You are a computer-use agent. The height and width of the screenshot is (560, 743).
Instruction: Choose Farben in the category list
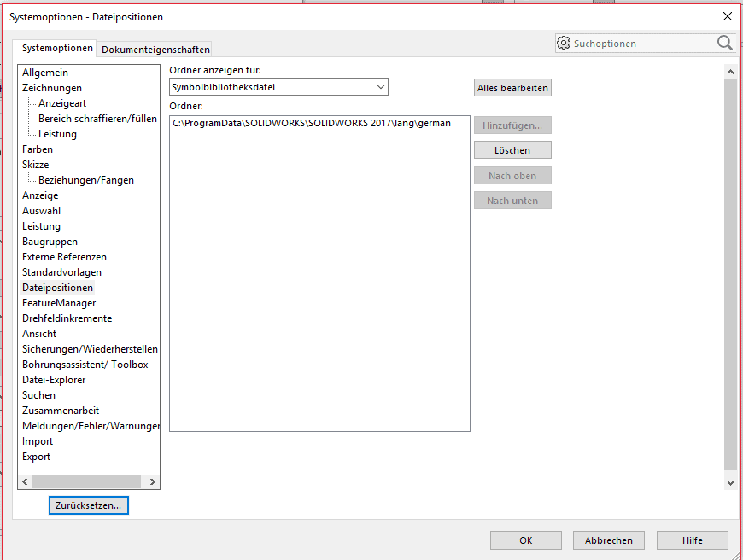pos(38,149)
